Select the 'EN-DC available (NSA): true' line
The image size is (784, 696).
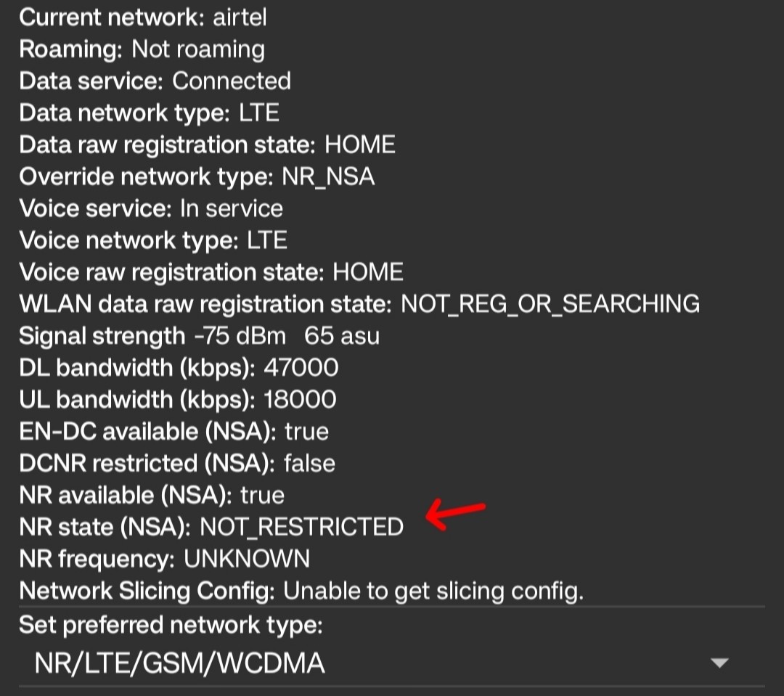pyautogui.click(x=173, y=431)
